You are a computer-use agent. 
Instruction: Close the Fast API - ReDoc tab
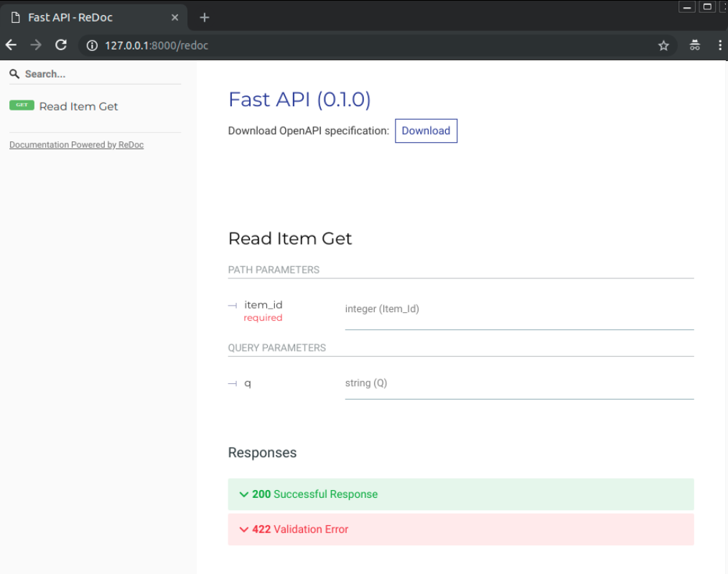[175, 18]
